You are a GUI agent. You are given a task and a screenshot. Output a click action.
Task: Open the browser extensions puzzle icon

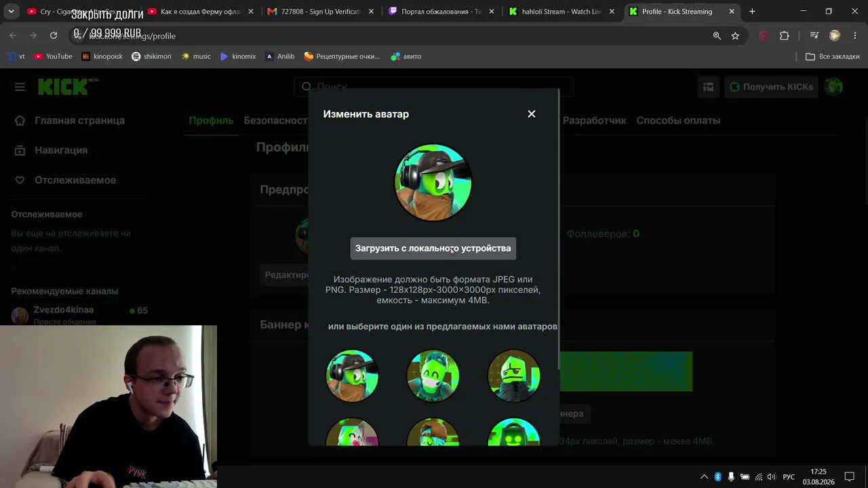[x=785, y=36]
